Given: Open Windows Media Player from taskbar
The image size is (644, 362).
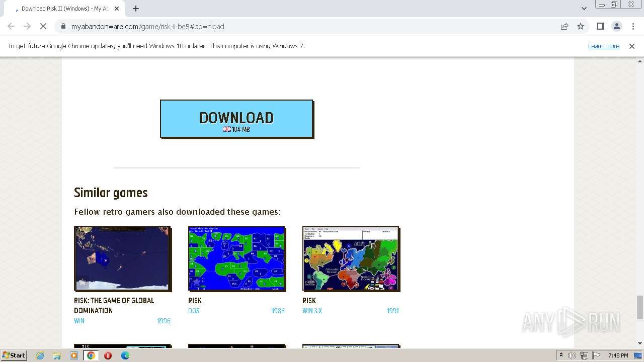Looking at the screenshot, I should coord(74,355).
